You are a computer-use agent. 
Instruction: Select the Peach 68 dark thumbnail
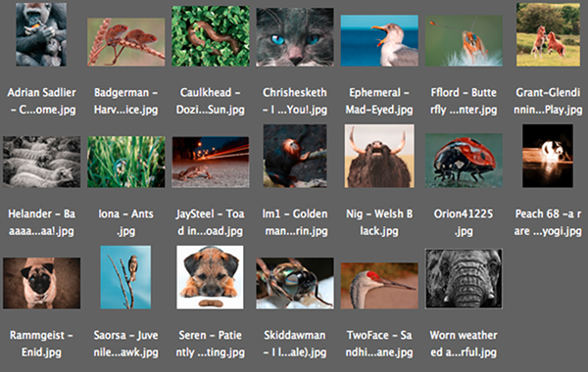click(548, 156)
